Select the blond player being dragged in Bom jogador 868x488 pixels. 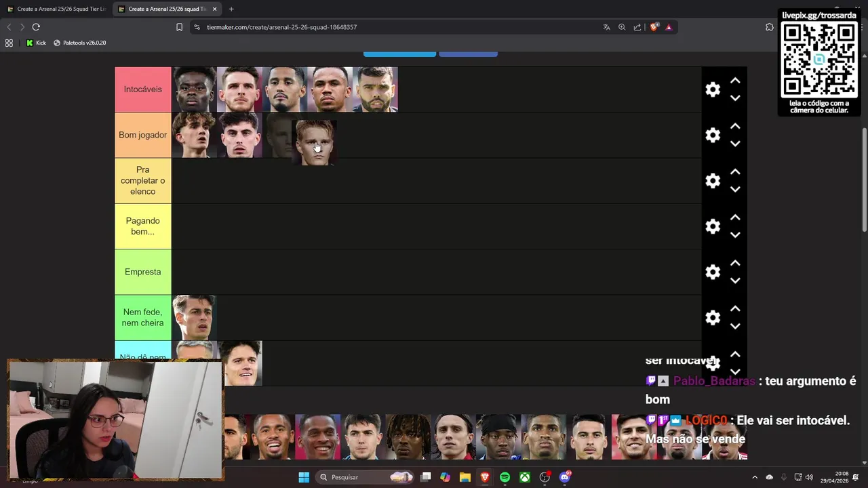(x=314, y=143)
